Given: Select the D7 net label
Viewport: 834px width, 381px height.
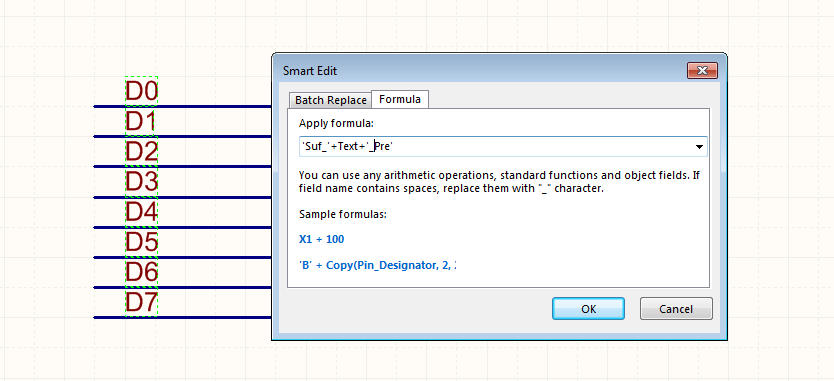Looking at the screenshot, I should (x=141, y=303).
